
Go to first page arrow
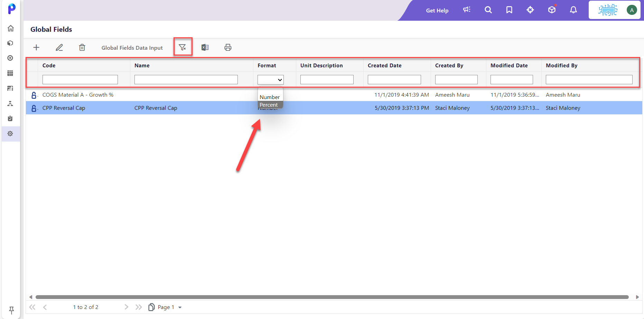pos(32,307)
